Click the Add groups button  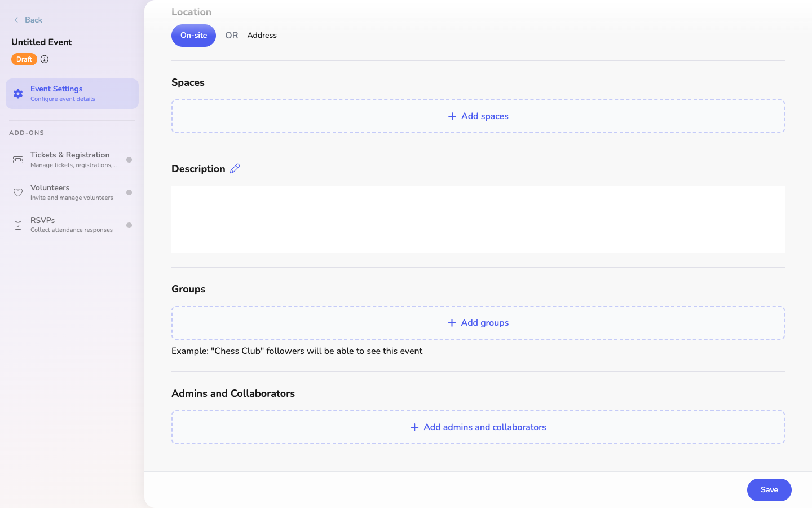478,323
